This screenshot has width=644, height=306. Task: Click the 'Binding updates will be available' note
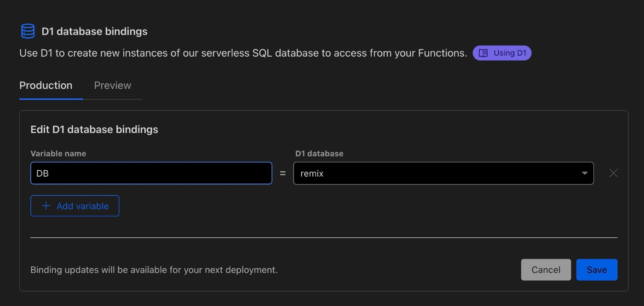coord(154,270)
